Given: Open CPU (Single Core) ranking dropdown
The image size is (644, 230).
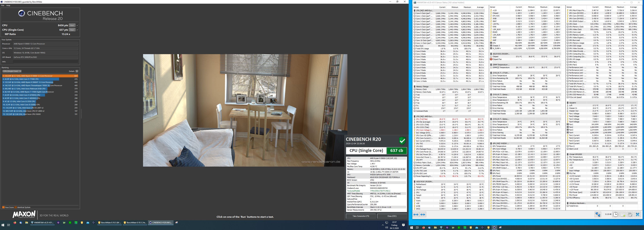Looking at the screenshot, I should [x=12, y=71].
